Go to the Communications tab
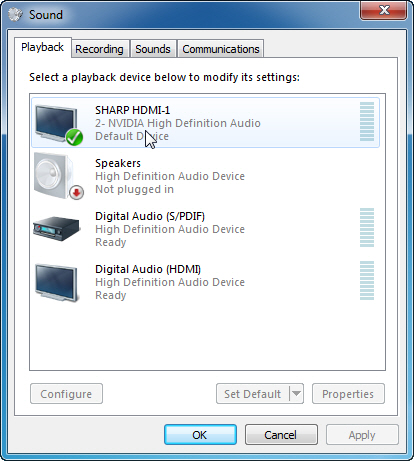The height and width of the screenshot is (461, 414). (x=221, y=49)
